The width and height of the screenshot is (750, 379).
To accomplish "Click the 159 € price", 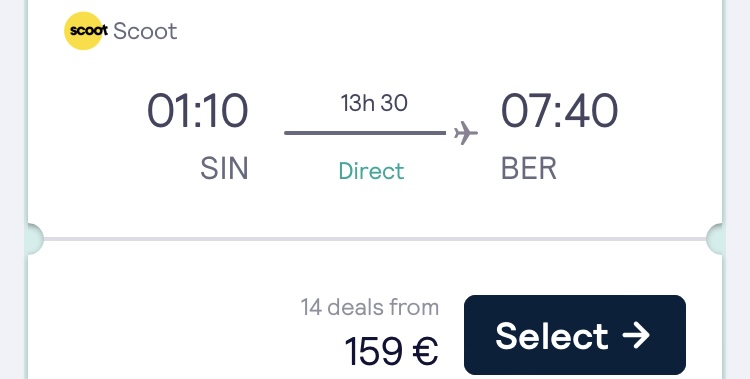I will point(391,351).
